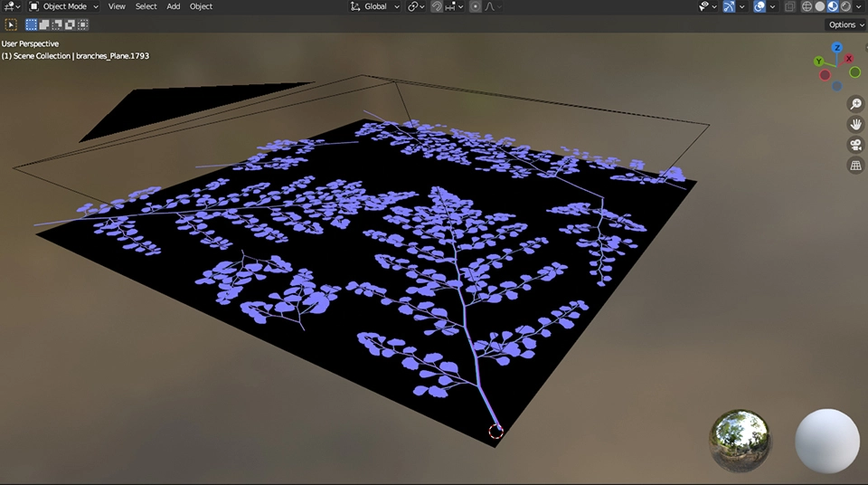Click the HDRI preview sphere
The image size is (868, 485).
coord(741,441)
